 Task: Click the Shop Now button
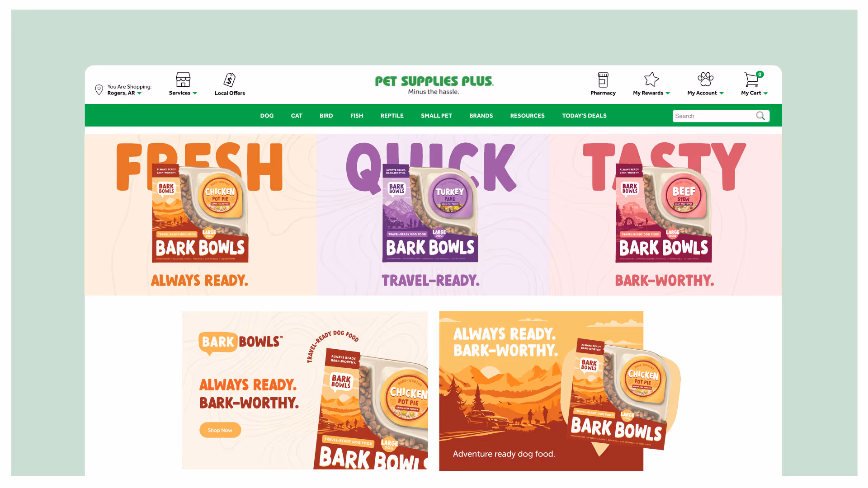(220, 430)
